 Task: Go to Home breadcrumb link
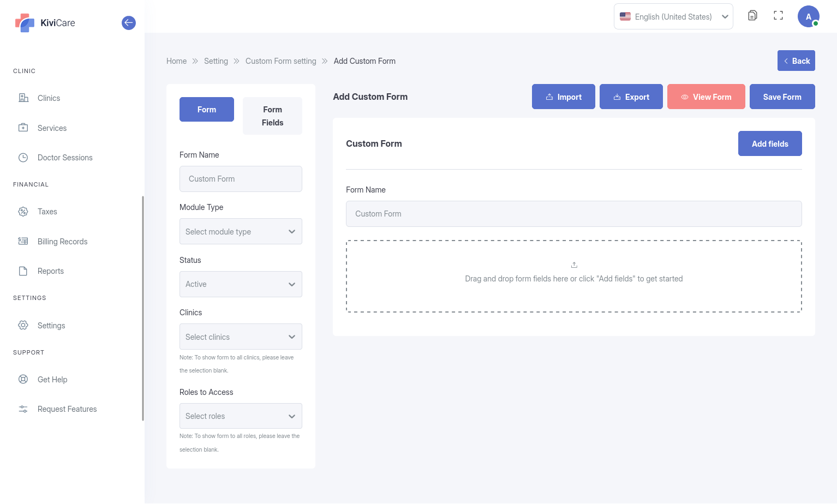tap(176, 61)
